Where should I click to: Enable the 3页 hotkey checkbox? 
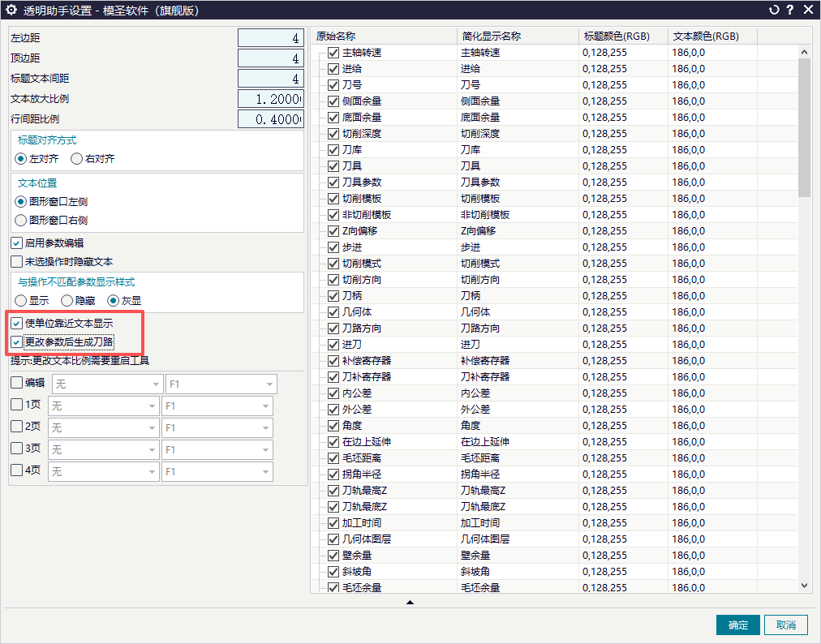pyautogui.click(x=17, y=449)
